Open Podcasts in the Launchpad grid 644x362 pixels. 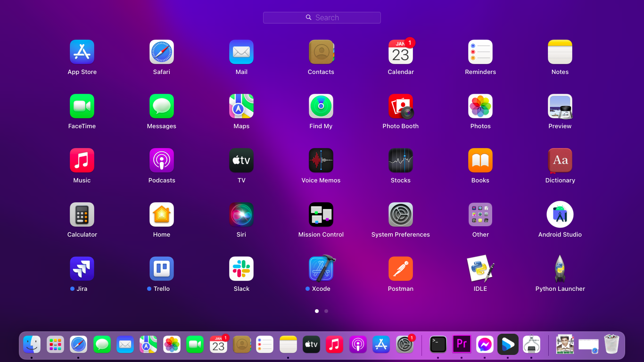162,160
